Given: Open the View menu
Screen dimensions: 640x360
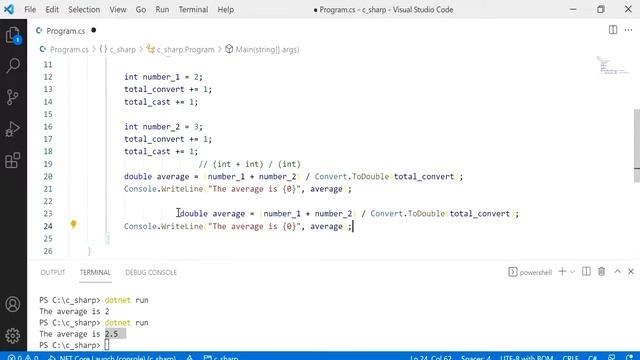Looking at the screenshot, I should [x=118, y=9].
